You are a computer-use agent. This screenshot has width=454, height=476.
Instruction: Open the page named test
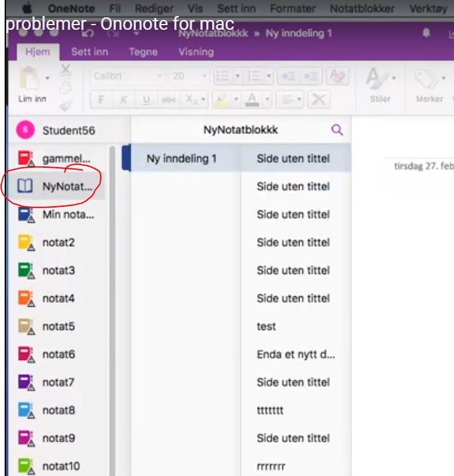pos(266,326)
